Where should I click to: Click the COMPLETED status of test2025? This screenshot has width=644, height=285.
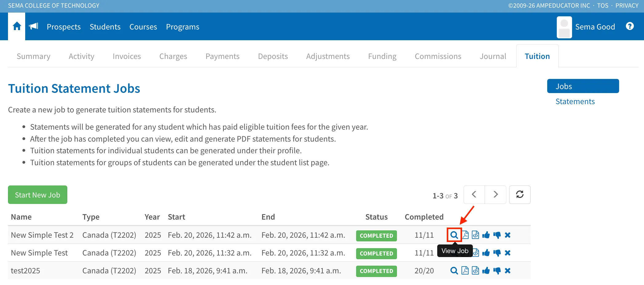pos(376,271)
